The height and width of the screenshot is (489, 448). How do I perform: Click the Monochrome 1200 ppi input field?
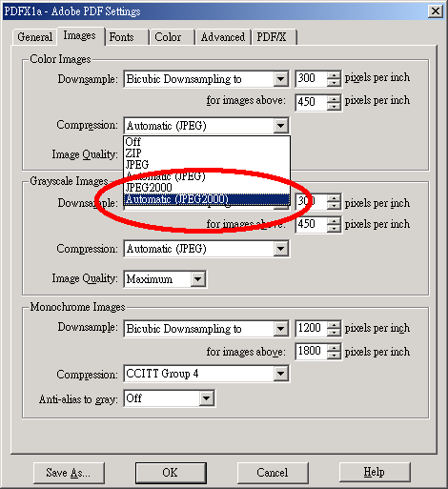(x=312, y=328)
